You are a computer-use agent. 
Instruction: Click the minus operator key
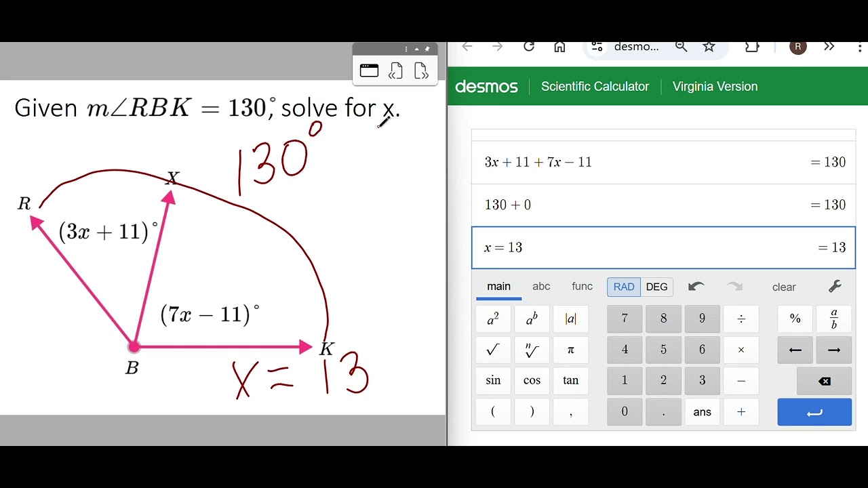pos(741,380)
